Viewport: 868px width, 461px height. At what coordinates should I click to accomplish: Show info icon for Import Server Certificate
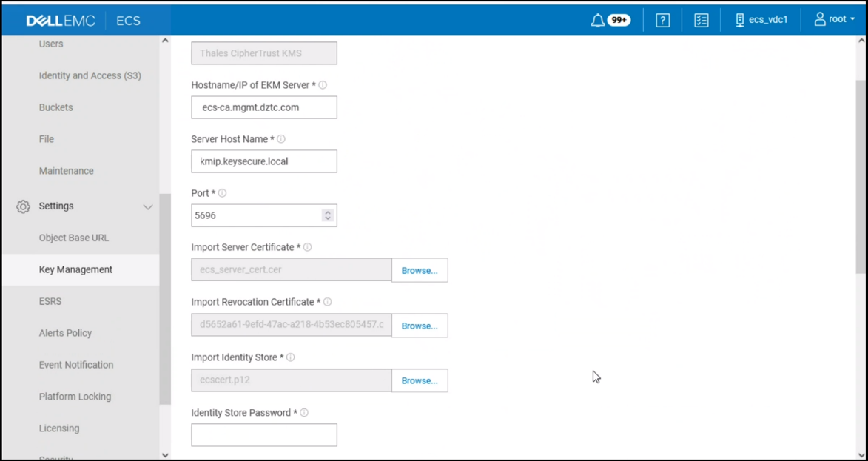(x=307, y=247)
